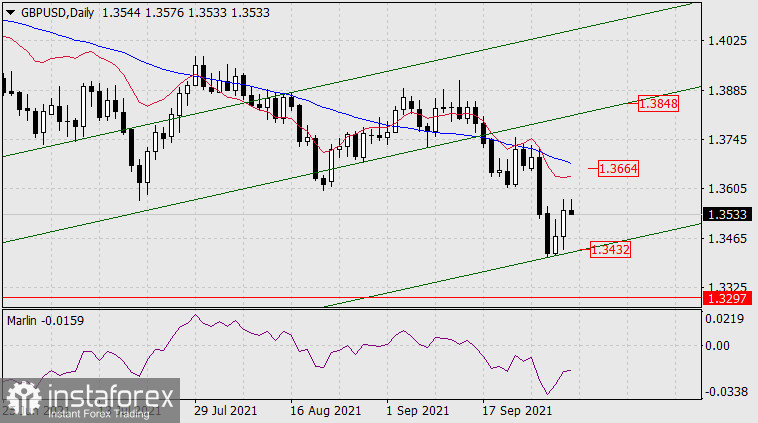Click the 1.3432 support price label
The image size is (758, 423).
point(610,250)
